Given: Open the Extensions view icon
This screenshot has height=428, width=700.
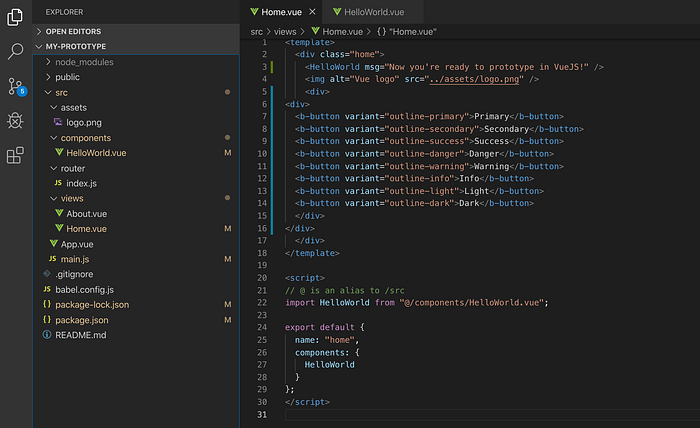Looking at the screenshot, I should 15,156.
